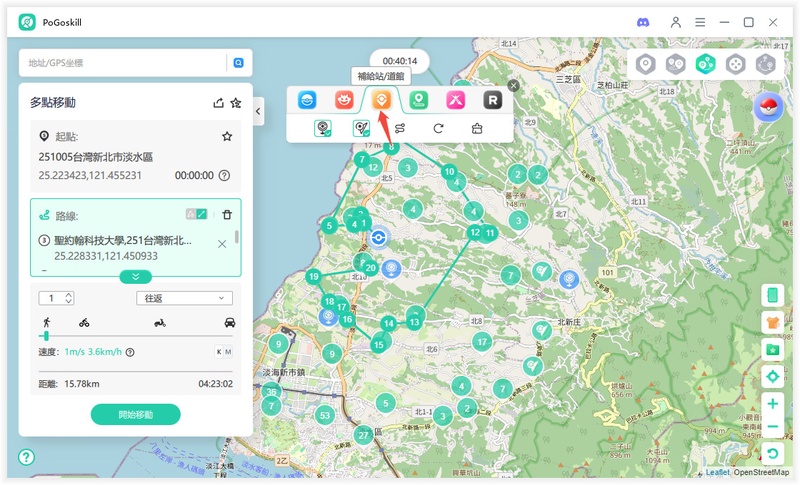Screen dimensions: 800x485
Task: Open the Pokéball floating button on the map
Action: click(768, 107)
